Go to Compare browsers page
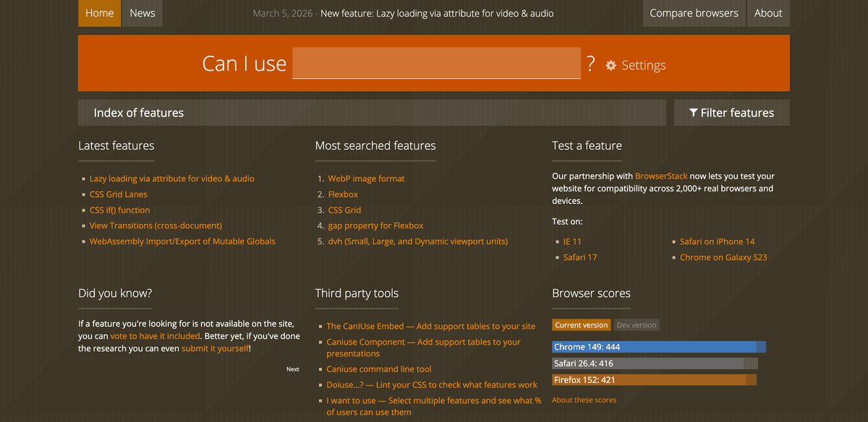This screenshot has width=868, height=422. pos(694,13)
